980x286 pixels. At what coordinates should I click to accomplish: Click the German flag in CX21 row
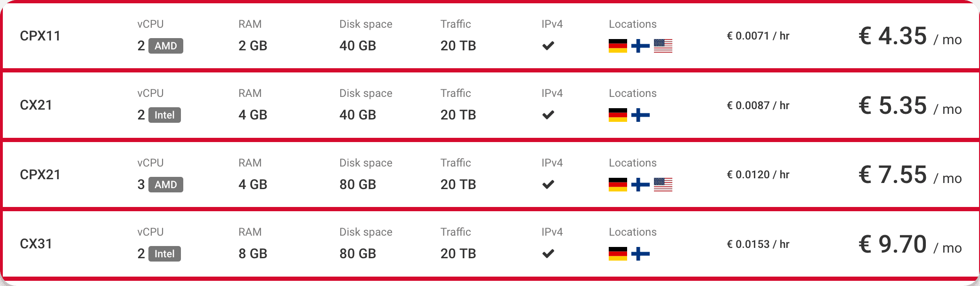(x=618, y=115)
